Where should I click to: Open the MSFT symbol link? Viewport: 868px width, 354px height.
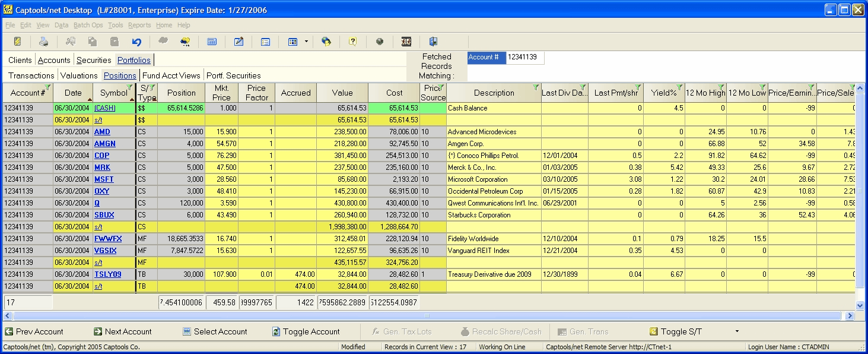(x=104, y=179)
